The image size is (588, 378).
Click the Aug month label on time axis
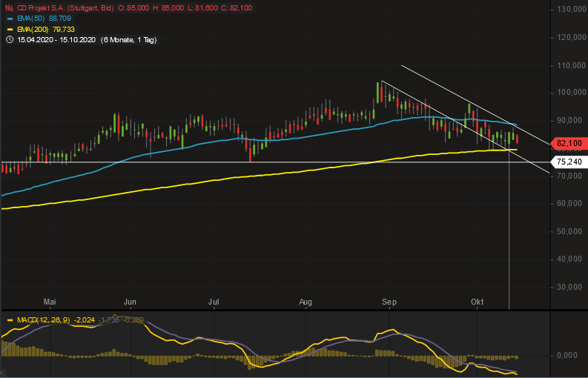306,302
